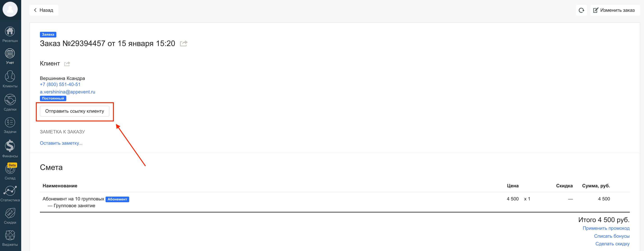Click Применить промокод link
Image resolution: width=644 pixels, height=251 pixels.
[x=606, y=228]
